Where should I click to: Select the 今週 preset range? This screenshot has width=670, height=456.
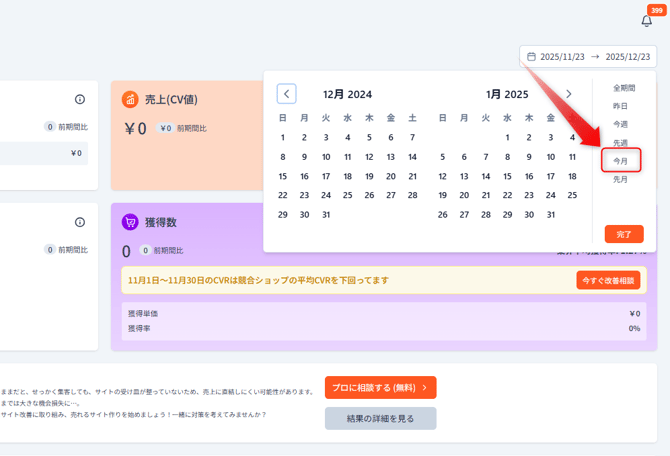[x=621, y=124]
